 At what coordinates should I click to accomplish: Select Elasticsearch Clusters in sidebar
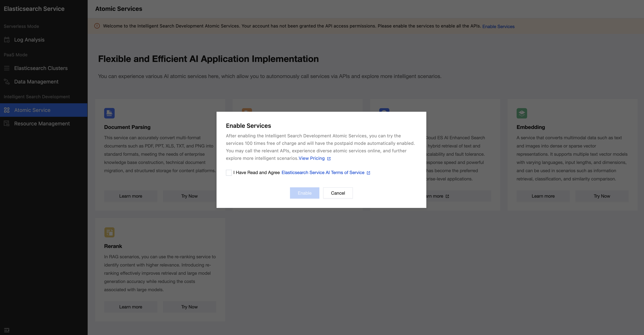[41, 68]
